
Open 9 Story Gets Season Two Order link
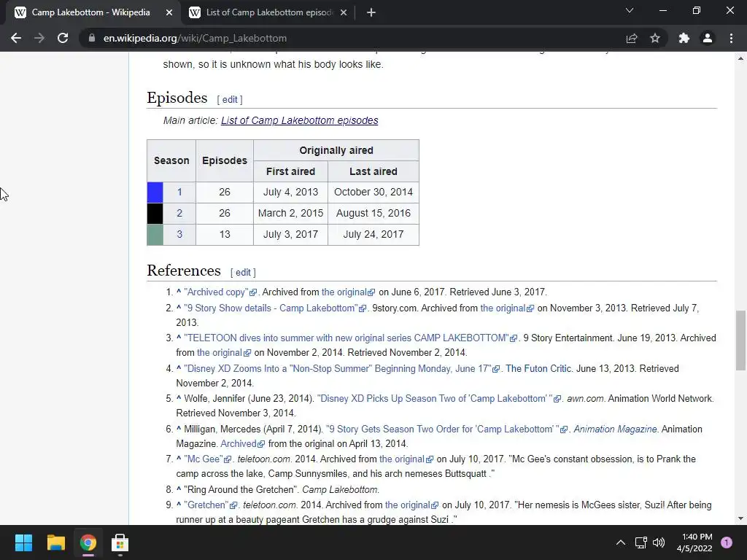pos(446,429)
